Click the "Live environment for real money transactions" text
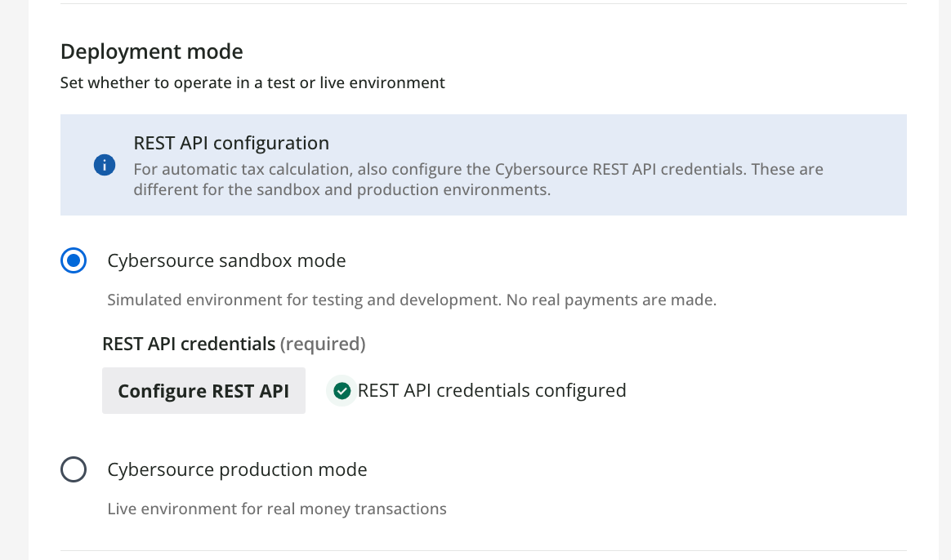Image resolution: width=951 pixels, height=560 pixels. (277, 509)
